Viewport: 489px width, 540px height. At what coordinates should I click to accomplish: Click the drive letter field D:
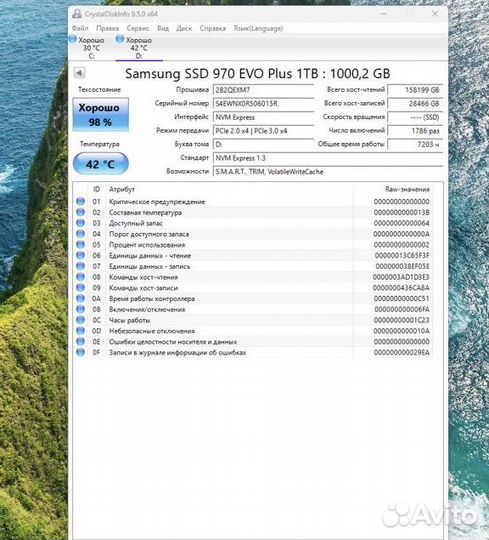[x=263, y=144]
